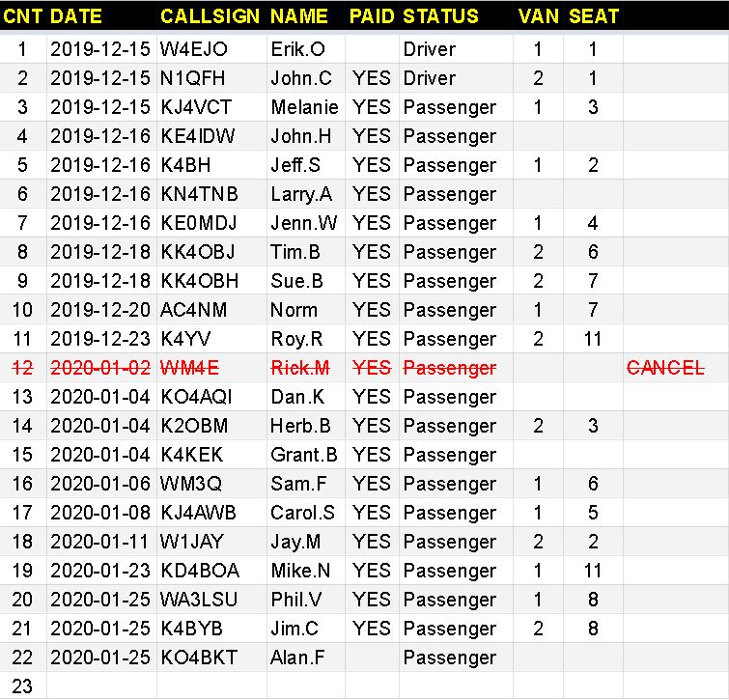
Task: Select the callsign cell W4EJO
Action: pos(193,49)
